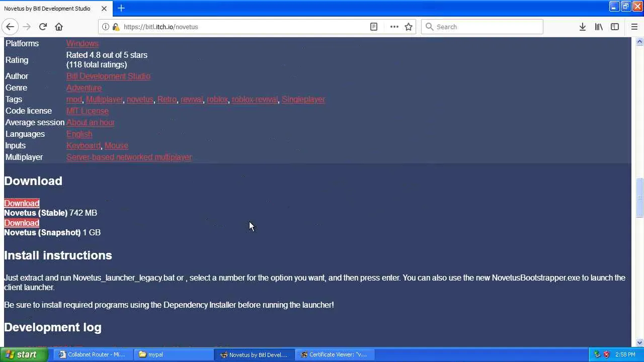Open the 'roblox' tag link
Image resolution: width=644 pixels, height=362 pixels.
(x=217, y=99)
